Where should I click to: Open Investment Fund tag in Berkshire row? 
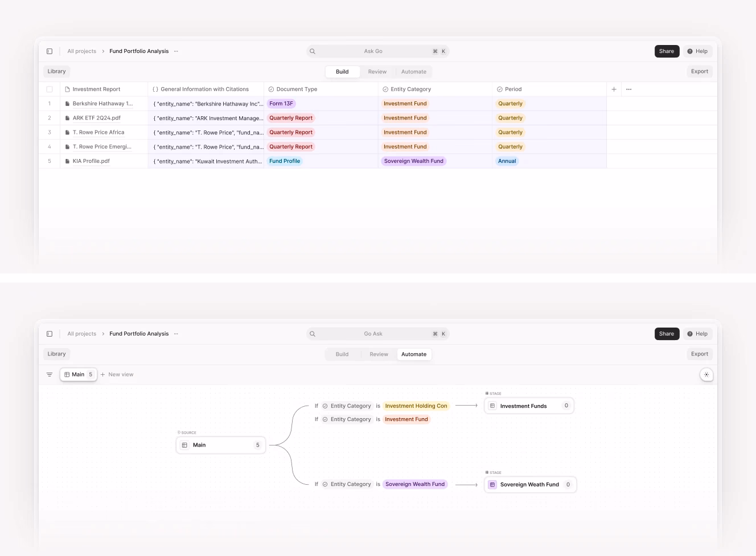click(x=405, y=104)
